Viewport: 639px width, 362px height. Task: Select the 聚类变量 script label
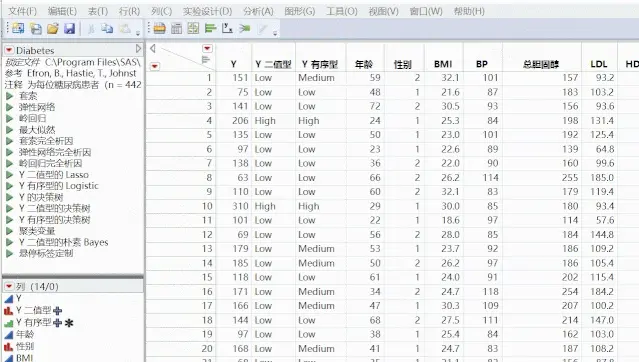coord(37,231)
